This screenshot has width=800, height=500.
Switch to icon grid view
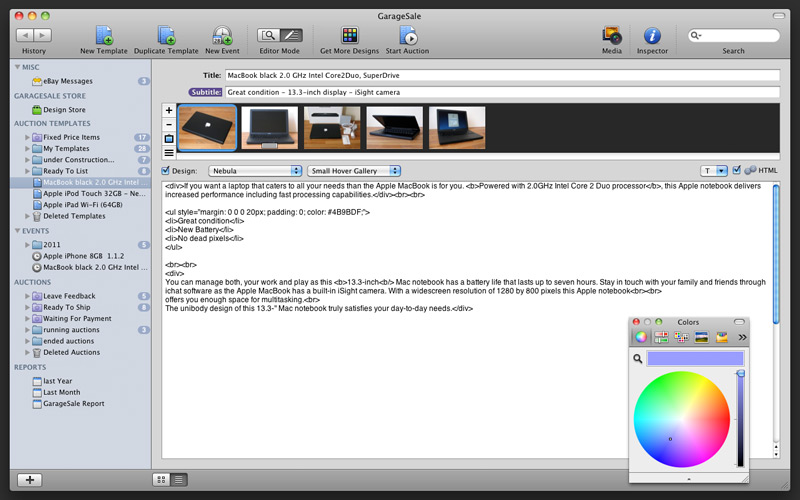pos(161,480)
